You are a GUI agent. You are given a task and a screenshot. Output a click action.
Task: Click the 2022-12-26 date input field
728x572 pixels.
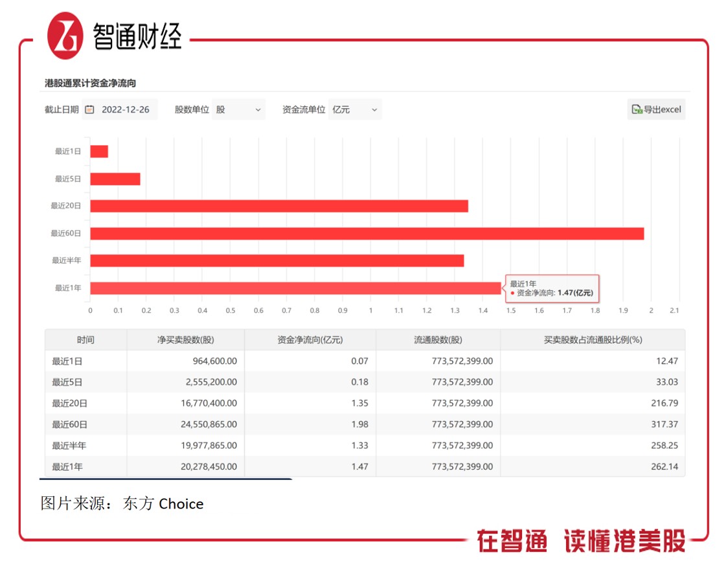pos(126,109)
